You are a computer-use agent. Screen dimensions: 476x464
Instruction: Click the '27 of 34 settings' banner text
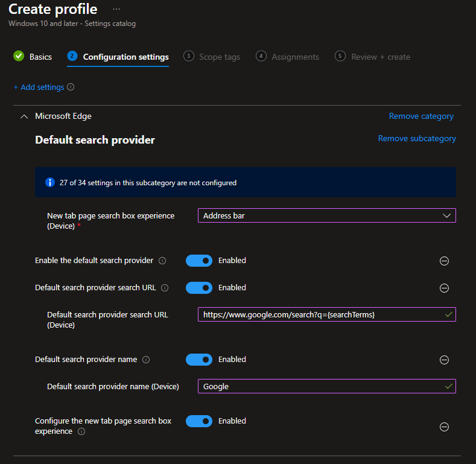148,183
